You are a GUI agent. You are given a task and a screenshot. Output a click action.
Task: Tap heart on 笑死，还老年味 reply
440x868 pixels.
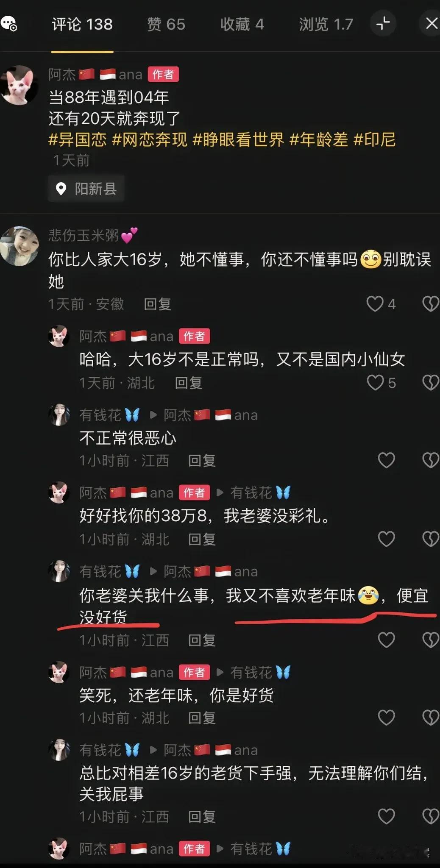click(386, 718)
